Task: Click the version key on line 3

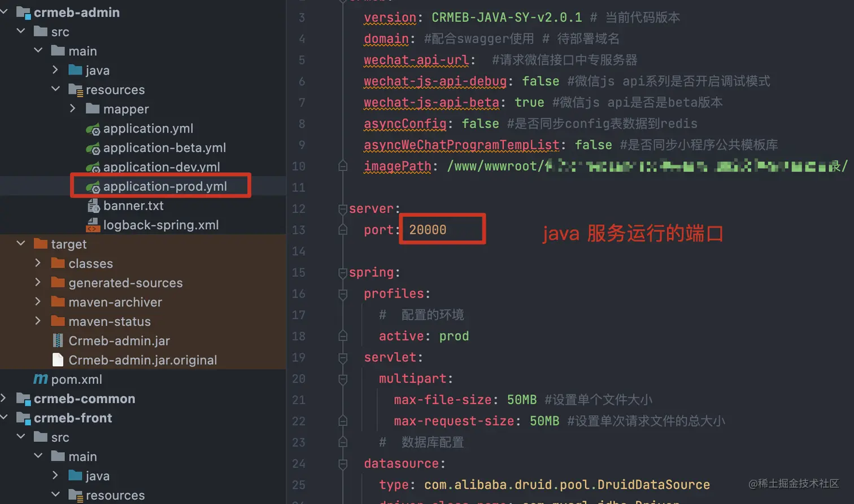Action: point(390,17)
